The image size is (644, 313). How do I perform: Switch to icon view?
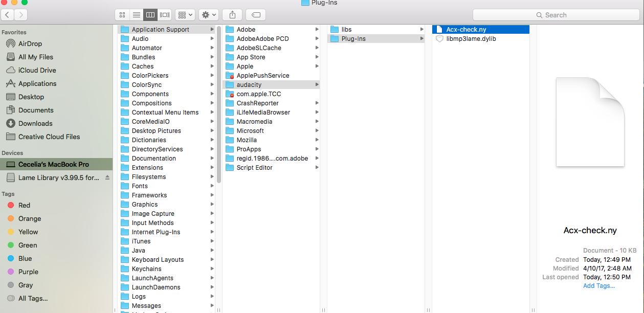[122, 15]
